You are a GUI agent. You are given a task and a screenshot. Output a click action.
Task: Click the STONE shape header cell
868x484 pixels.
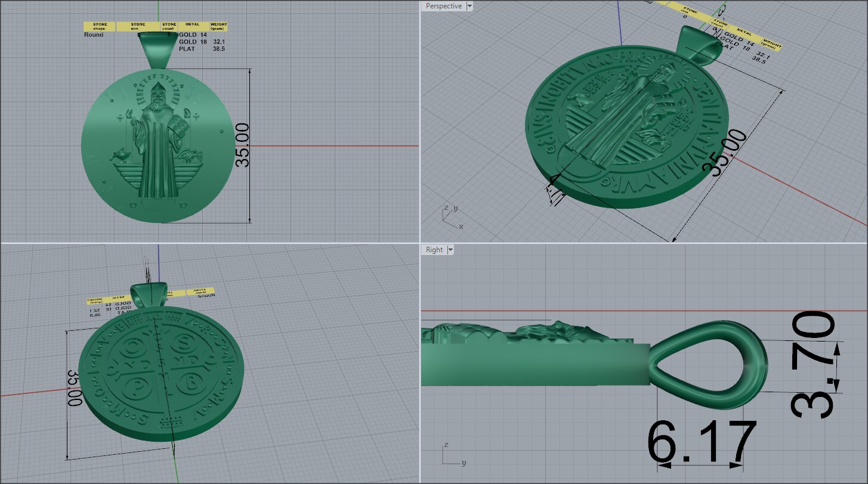(x=99, y=26)
